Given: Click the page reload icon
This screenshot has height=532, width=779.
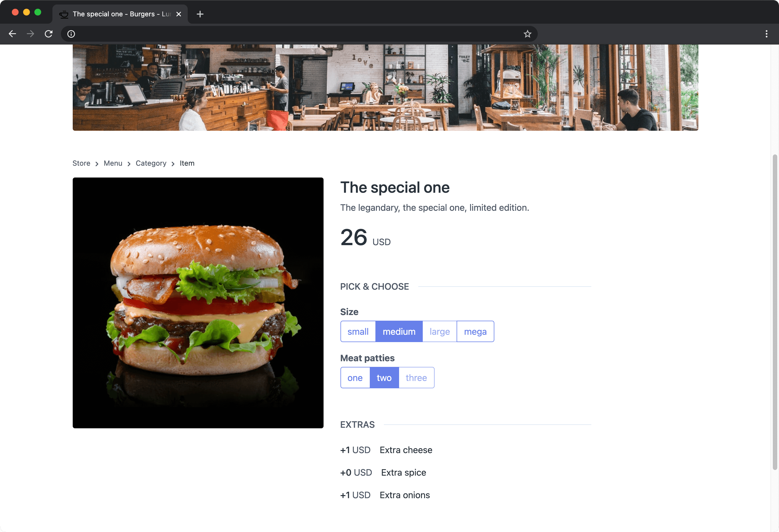Looking at the screenshot, I should (49, 33).
